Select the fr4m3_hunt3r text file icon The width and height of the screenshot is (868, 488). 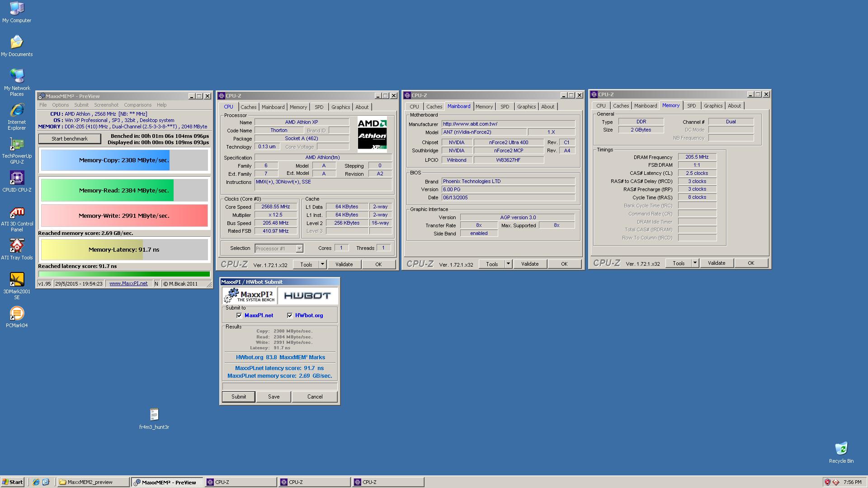(x=154, y=419)
